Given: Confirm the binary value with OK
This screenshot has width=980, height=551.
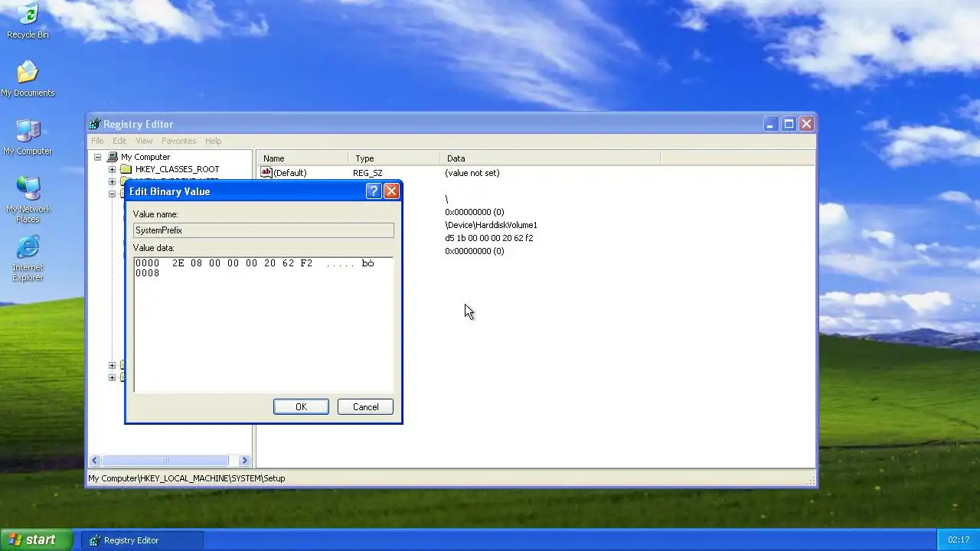Looking at the screenshot, I should point(301,407).
